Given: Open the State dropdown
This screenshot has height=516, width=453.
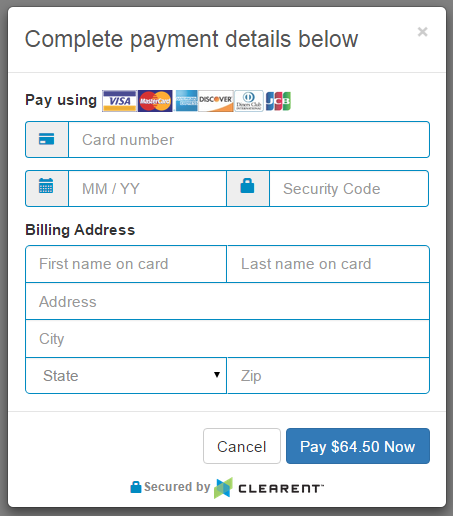Looking at the screenshot, I should (x=126, y=376).
